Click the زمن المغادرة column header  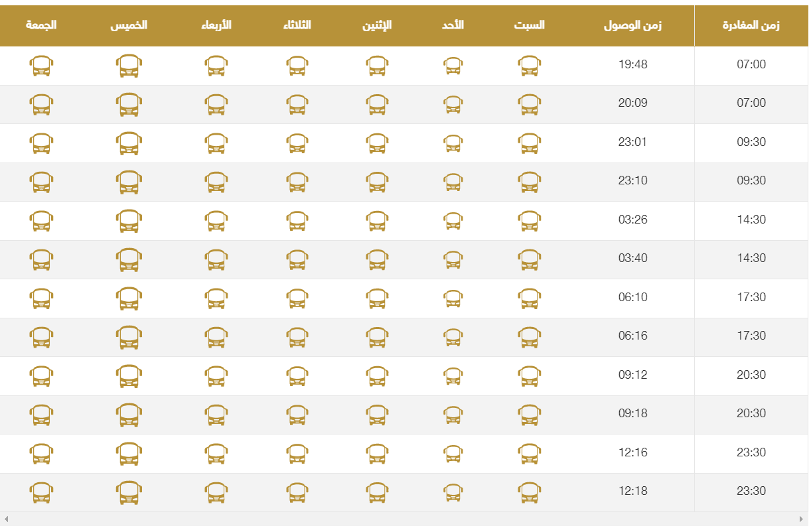(x=751, y=26)
